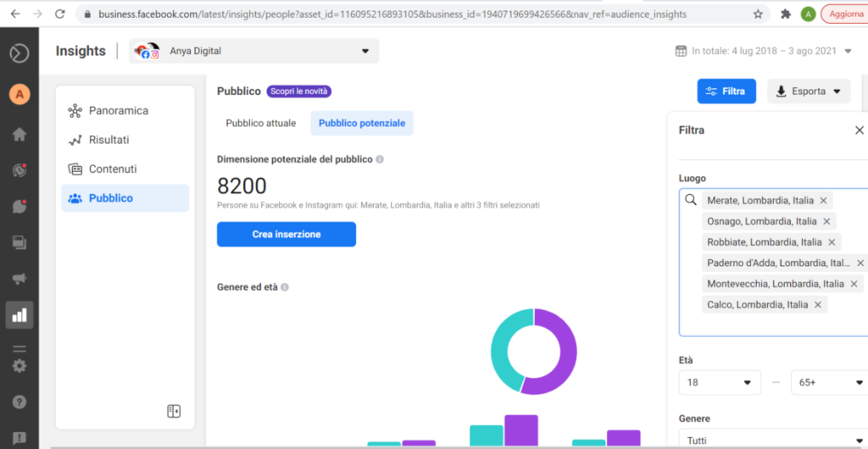This screenshot has height=449, width=868.
Task: Open the Business Suite logo in sidebar
Action: (19, 53)
